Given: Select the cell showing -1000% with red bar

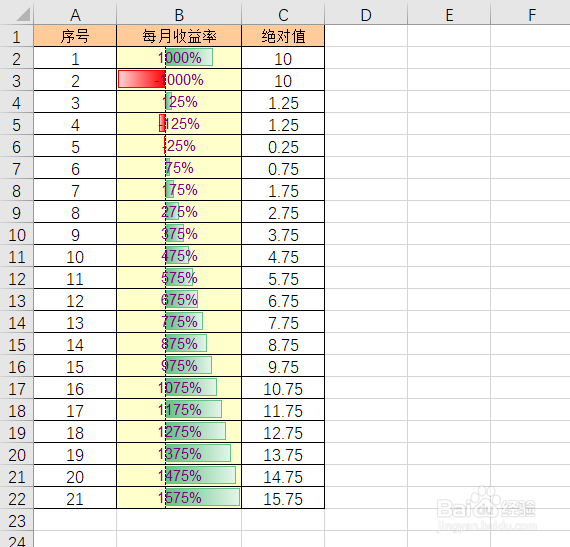Looking at the screenshot, I should coord(179,80).
